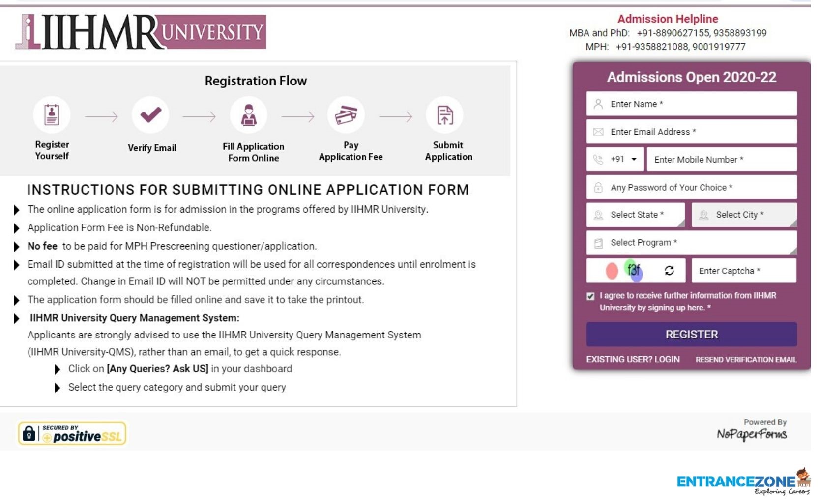Focus the Enter Name field
819x504 pixels.
(692, 104)
